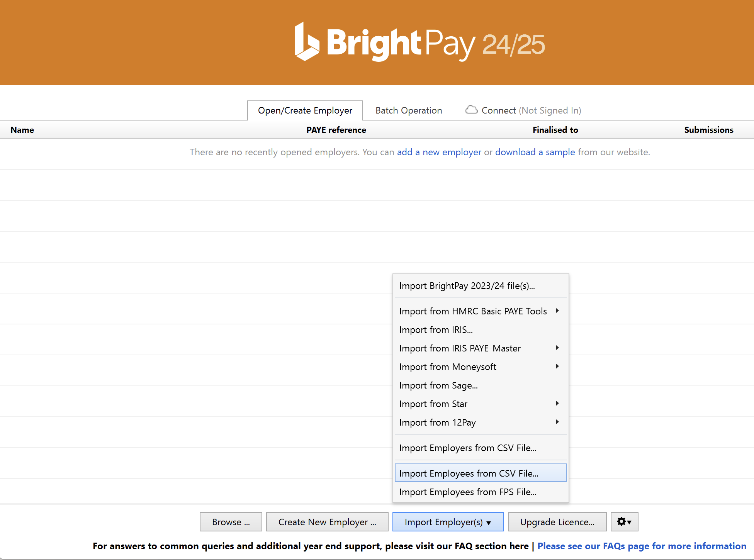
Task: Select Import from IRIS PAYE-Master
Action: [481, 348]
